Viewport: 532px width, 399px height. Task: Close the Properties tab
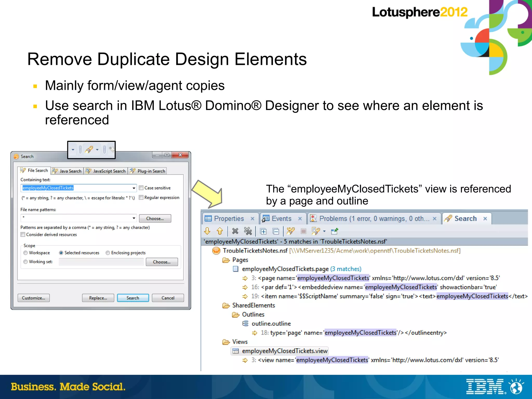point(252,219)
